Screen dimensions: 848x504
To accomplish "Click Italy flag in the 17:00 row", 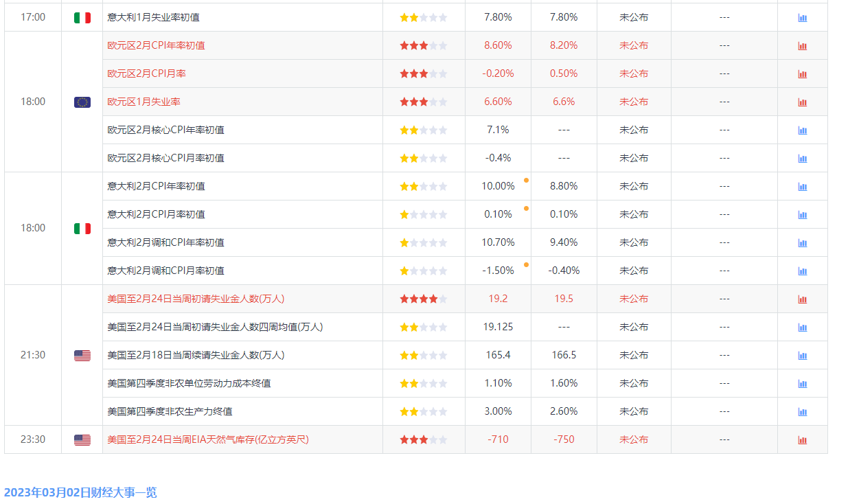I will coord(82,18).
